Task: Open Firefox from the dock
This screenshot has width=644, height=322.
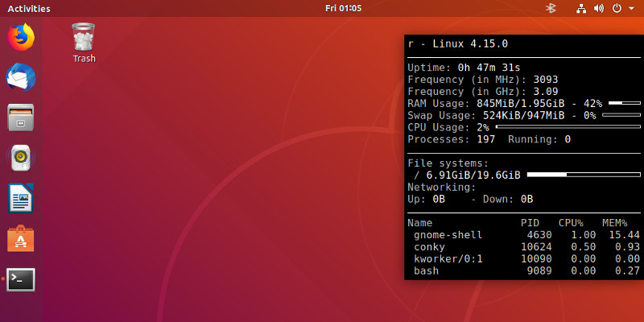Action: click(x=21, y=37)
